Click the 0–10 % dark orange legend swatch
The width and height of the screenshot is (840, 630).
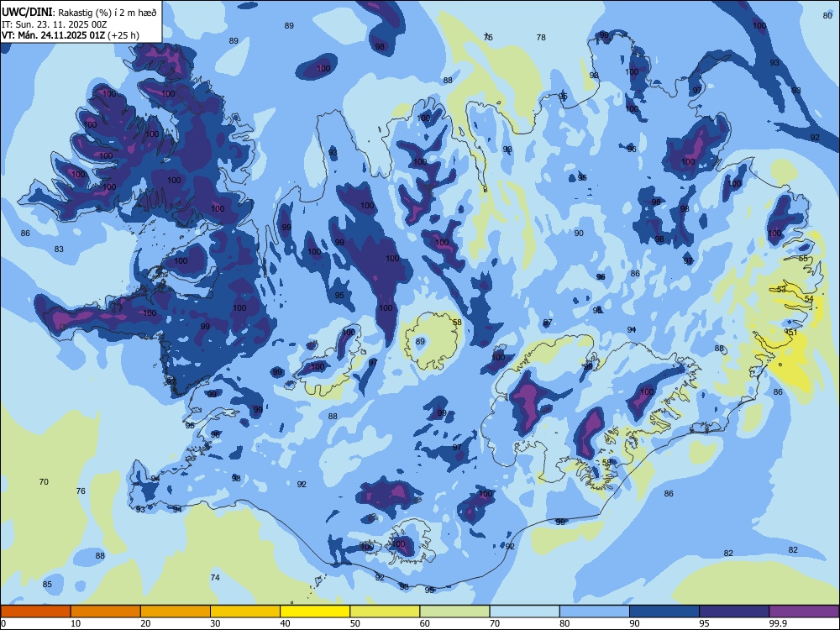click(35, 612)
